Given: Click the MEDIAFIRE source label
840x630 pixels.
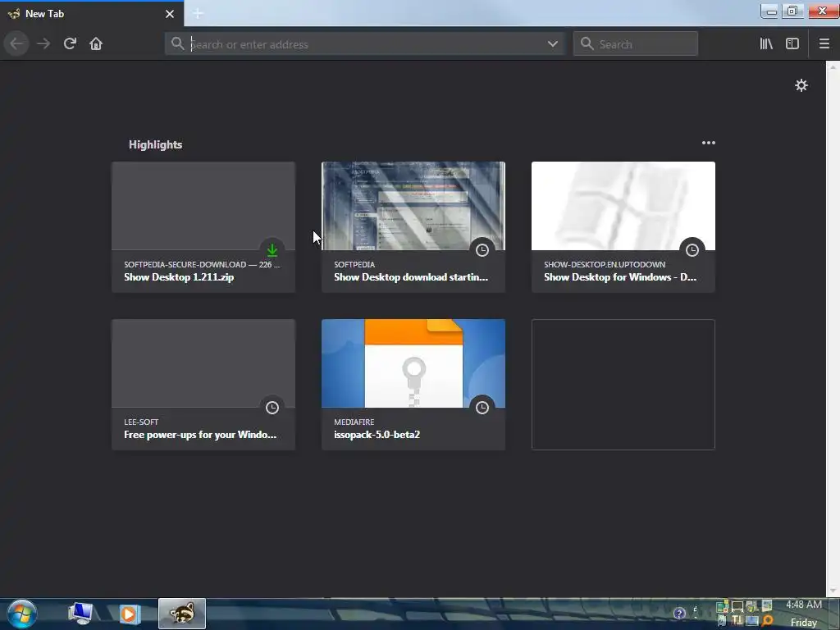Looking at the screenshot, I should (x=354, y=422).
